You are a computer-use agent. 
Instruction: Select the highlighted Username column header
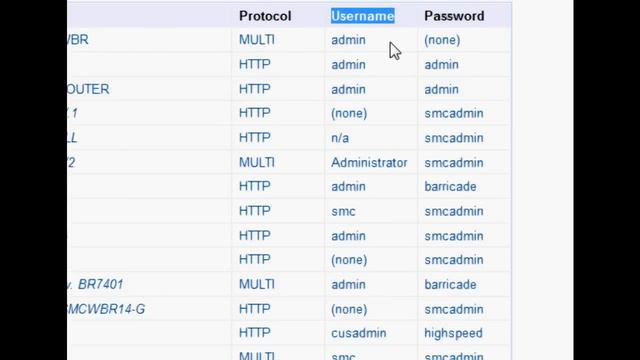362,16
